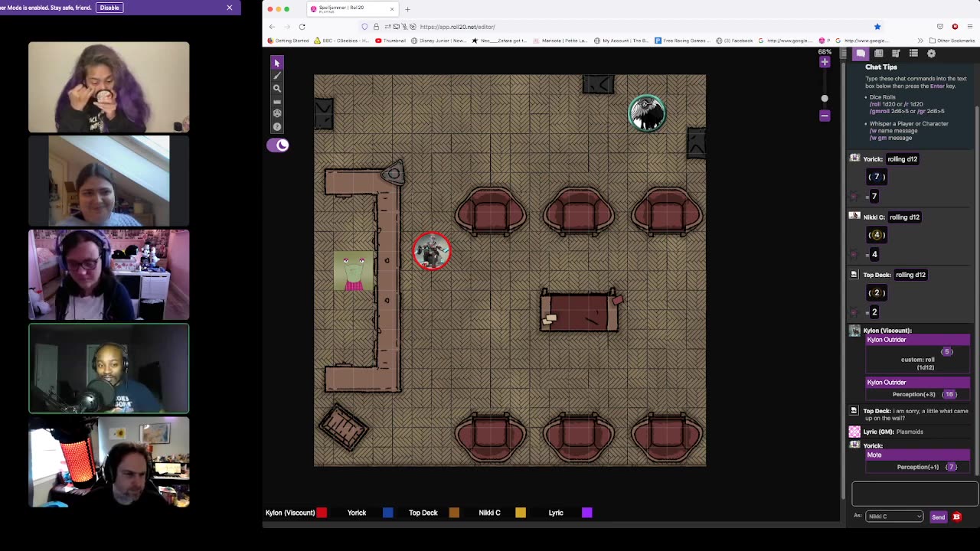Open the Collections list tab in sidebar
The height and width of the screenshot is (551, 980).
(913, 54)
